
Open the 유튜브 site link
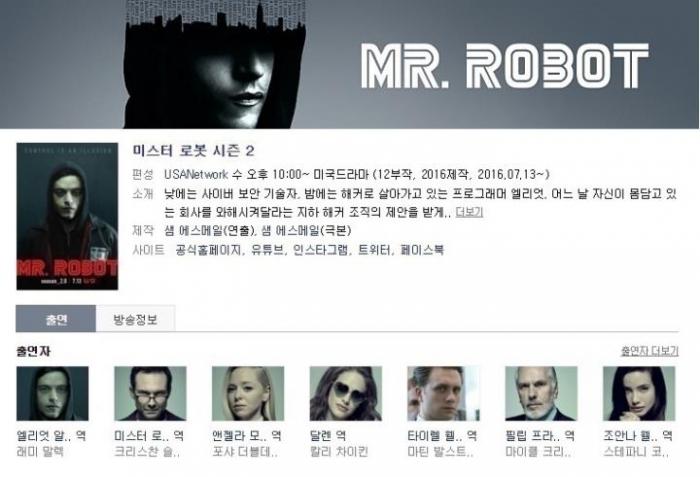(x=268, y=250)
